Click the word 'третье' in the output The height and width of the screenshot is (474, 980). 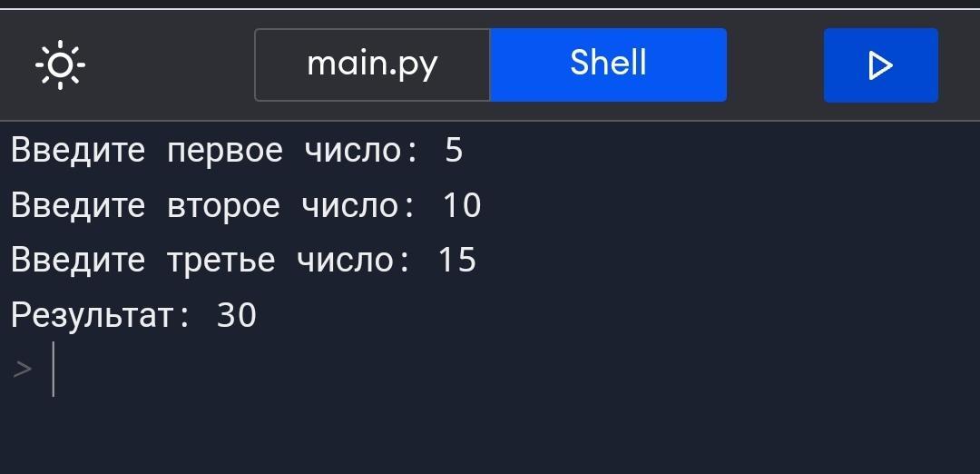(220, 261)
